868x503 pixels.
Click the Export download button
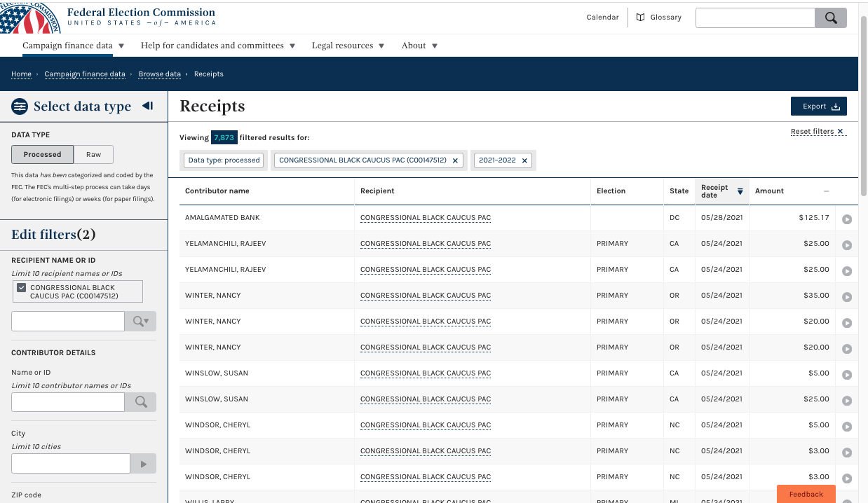(819, 106)
